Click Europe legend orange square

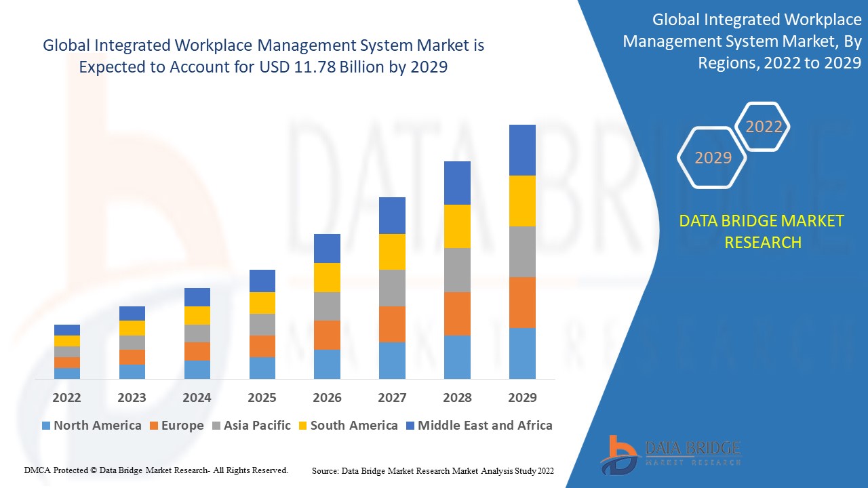154,426
